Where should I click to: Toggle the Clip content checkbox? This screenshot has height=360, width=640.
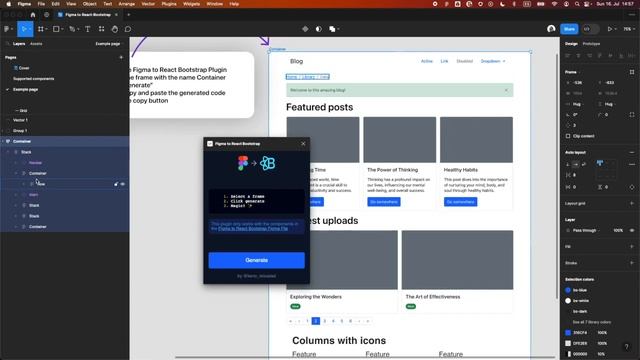click(568, 136)
